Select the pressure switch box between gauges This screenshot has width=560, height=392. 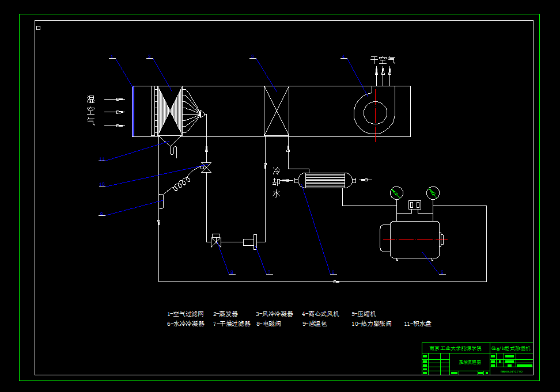click(x=415, y=205)
